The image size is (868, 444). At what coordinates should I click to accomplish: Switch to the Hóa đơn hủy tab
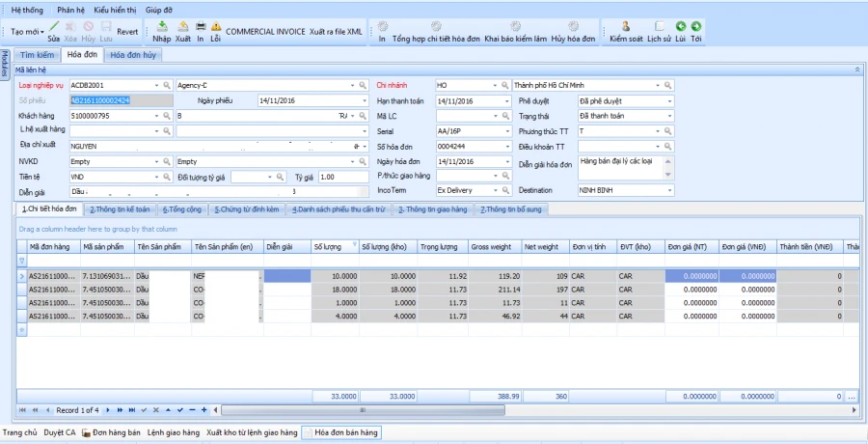pyautogui.click(x=133, y=55)
